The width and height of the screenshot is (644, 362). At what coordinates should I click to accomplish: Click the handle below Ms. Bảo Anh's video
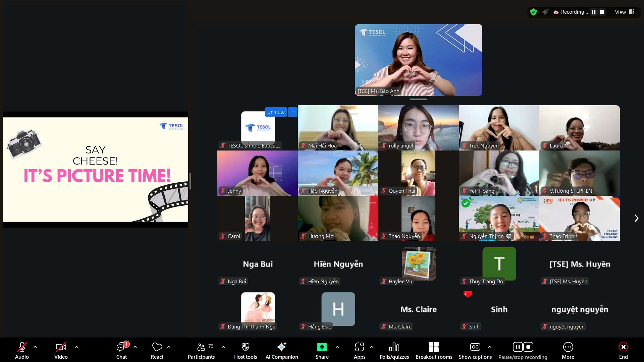coord(419,99)
